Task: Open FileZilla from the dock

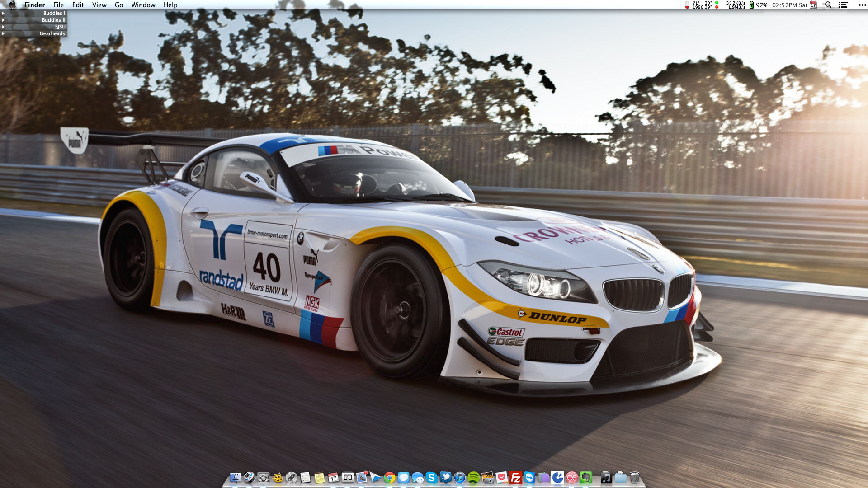Action: [x=515, y=478]
